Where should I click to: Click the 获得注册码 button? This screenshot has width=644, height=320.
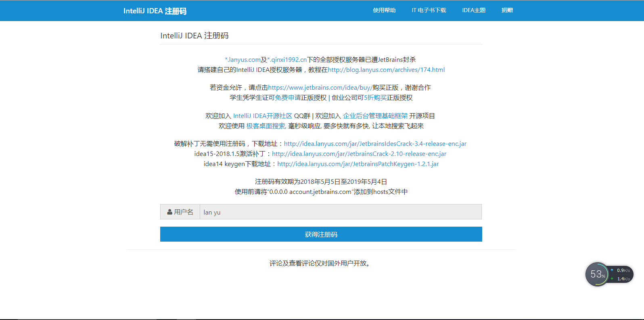(x=321, y=234)
